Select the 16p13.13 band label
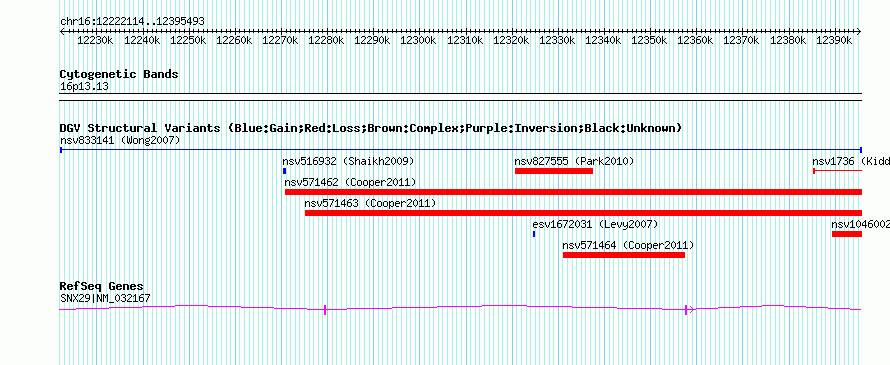Image resolution: width=890 pixels, height=365 pixels. tap(84, 87)
